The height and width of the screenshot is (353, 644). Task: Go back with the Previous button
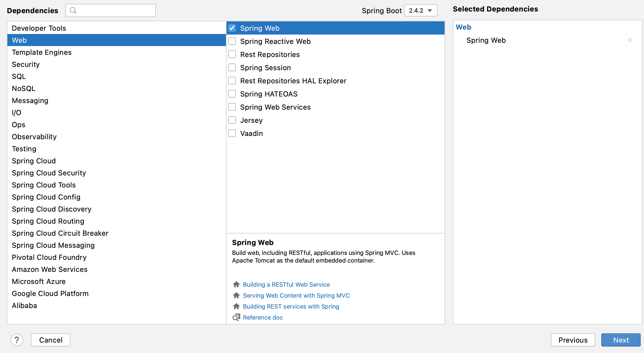coord(573,340)
